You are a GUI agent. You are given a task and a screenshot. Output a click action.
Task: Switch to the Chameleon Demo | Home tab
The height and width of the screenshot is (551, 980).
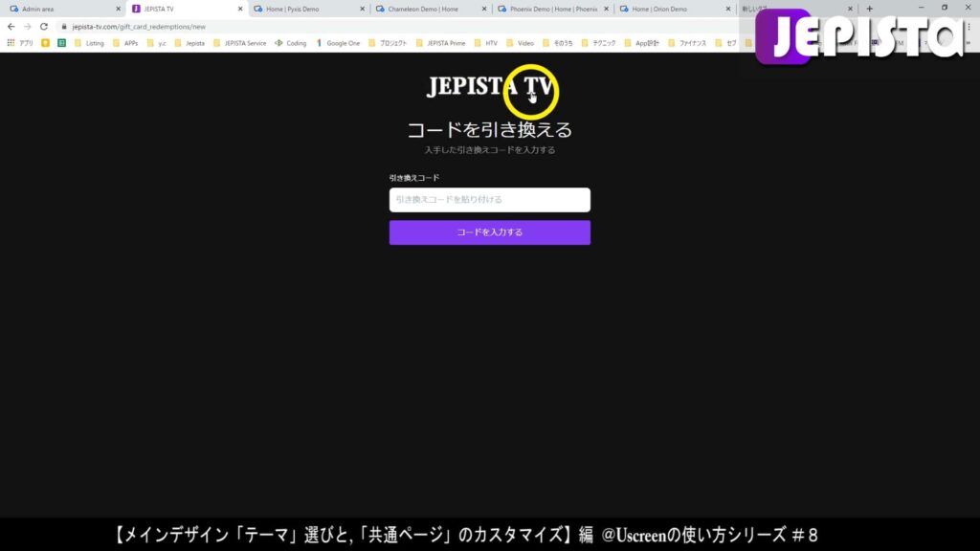[432, 9]
